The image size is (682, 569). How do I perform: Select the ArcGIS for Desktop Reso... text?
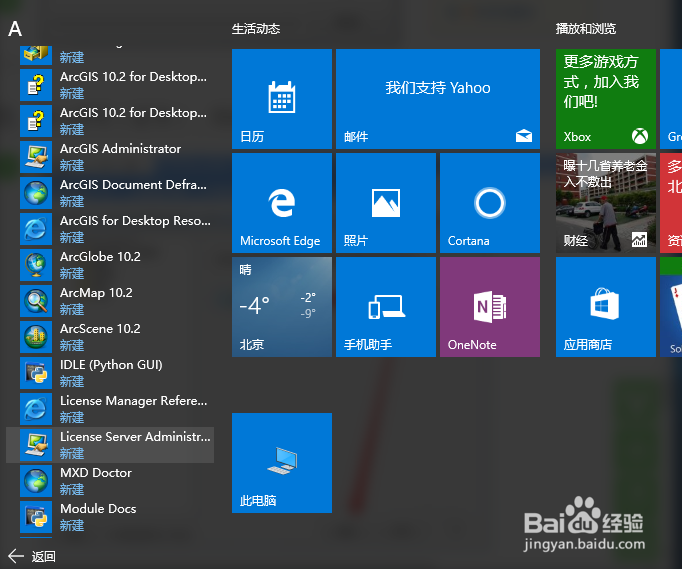click(x=135, y=221)
